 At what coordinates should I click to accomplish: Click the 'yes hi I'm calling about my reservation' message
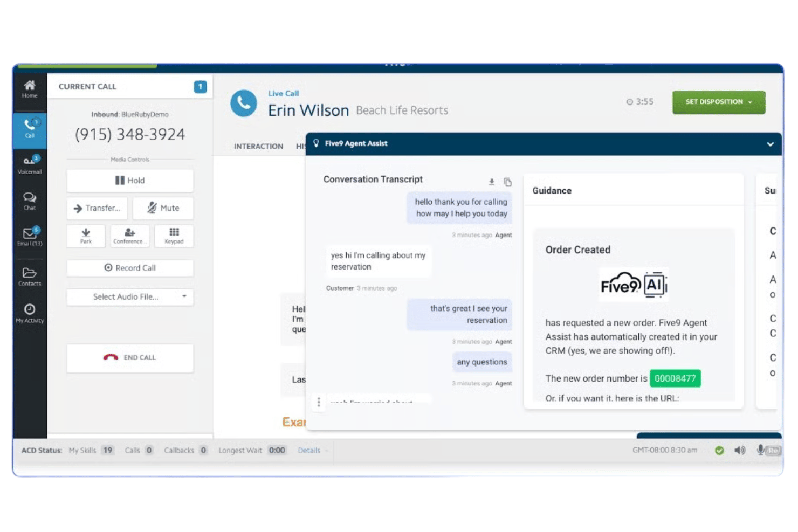click(x=378, y=261)
